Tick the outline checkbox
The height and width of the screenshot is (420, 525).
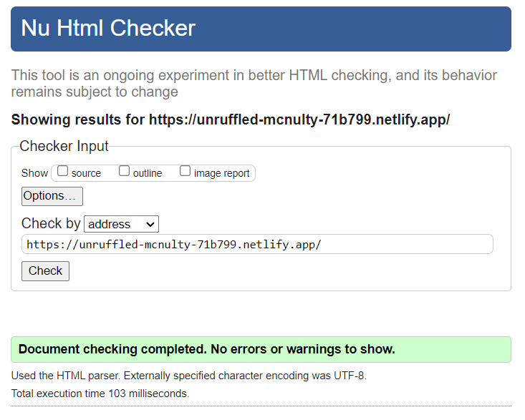124,171
